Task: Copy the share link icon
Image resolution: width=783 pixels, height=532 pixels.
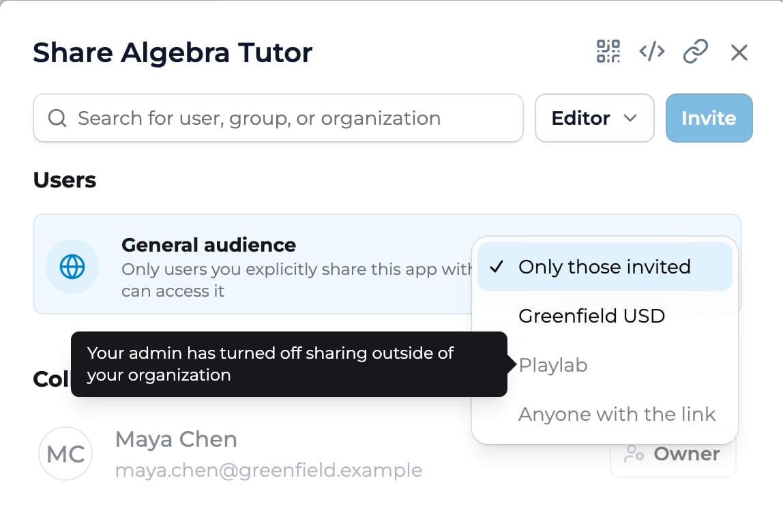Action: click(695, 51)
